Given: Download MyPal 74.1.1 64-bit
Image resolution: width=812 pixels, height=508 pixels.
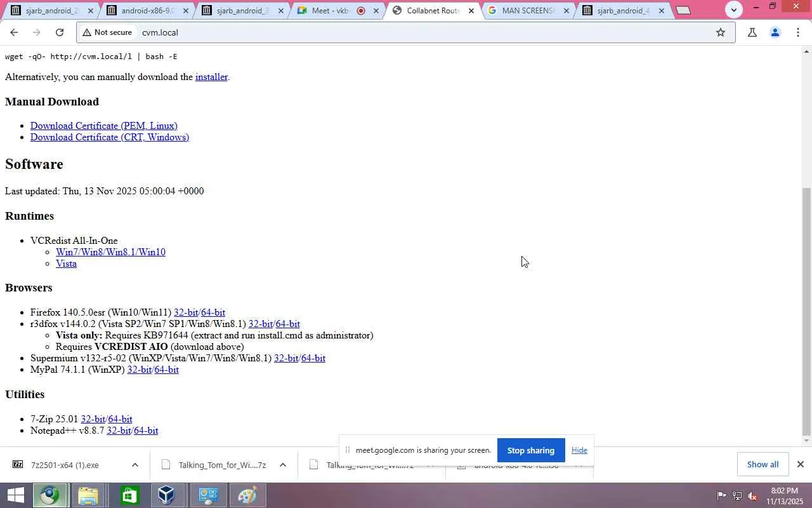Looking at the screenshot, I should (x=167, y=370).
